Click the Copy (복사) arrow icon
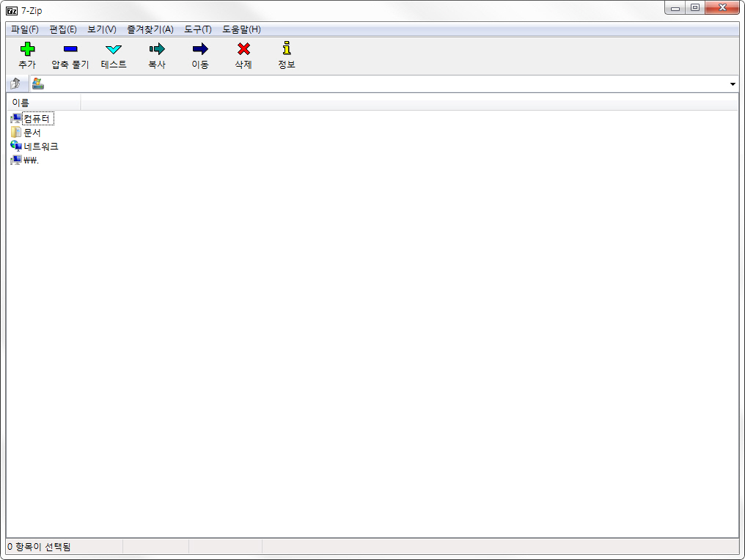This screenshot has width=745, height=560. coord(157,49)
